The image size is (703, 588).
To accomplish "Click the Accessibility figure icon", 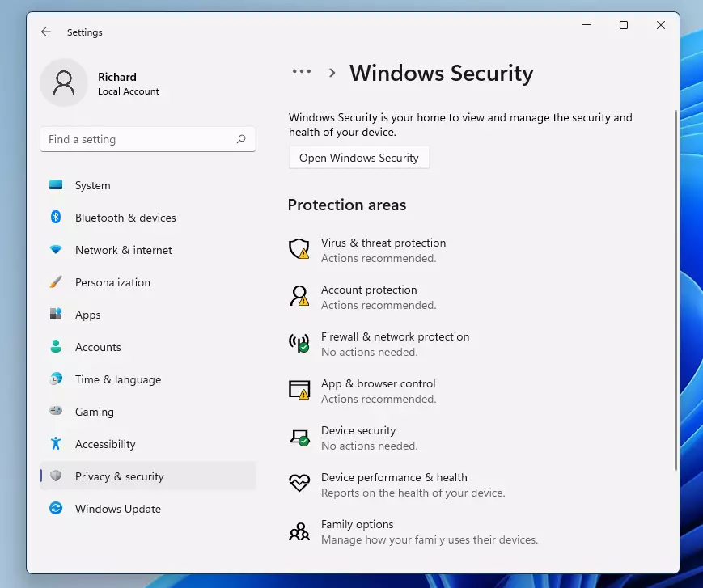I will coord(56,443).
